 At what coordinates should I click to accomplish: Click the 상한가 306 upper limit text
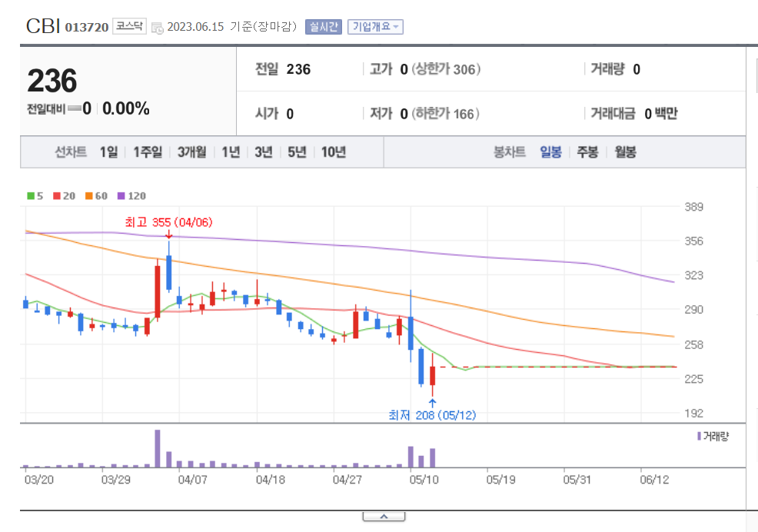pos(446,69)
